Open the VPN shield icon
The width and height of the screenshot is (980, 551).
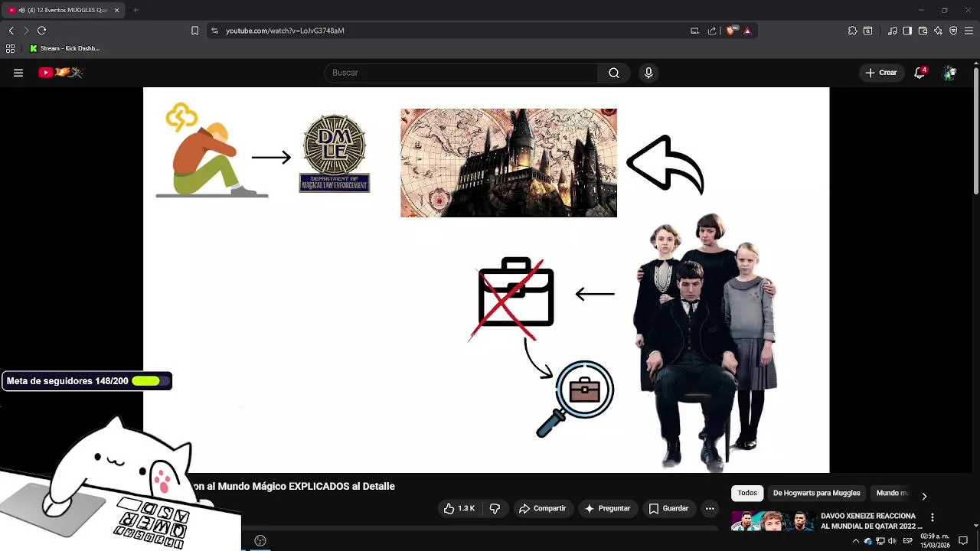coord(953,31)
